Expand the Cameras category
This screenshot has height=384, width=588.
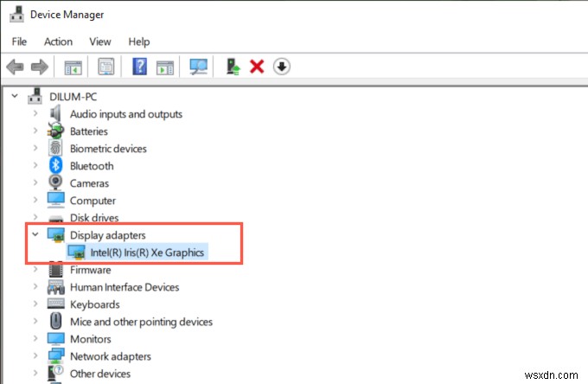pos(35,182)
